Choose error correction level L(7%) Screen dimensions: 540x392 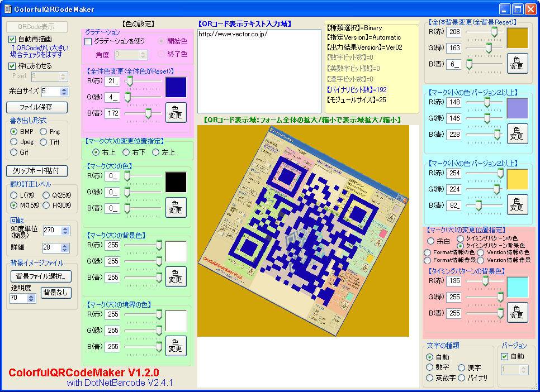[x=14, y=195]
